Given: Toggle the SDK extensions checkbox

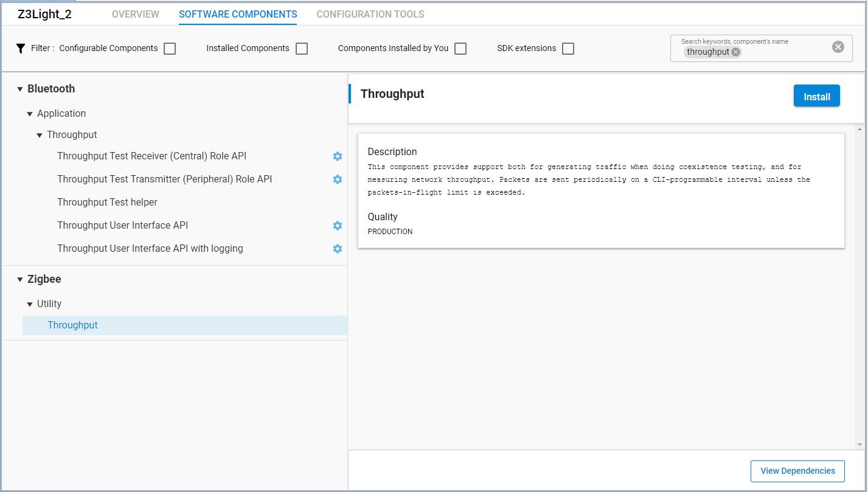Looking at the screenshot, I should click(568, 49).
